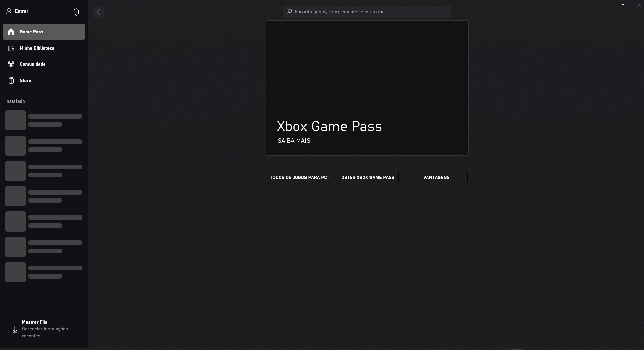The image size is (644, 350).
Task: Click the user profile icon beside Entrar
Action: 9,11
